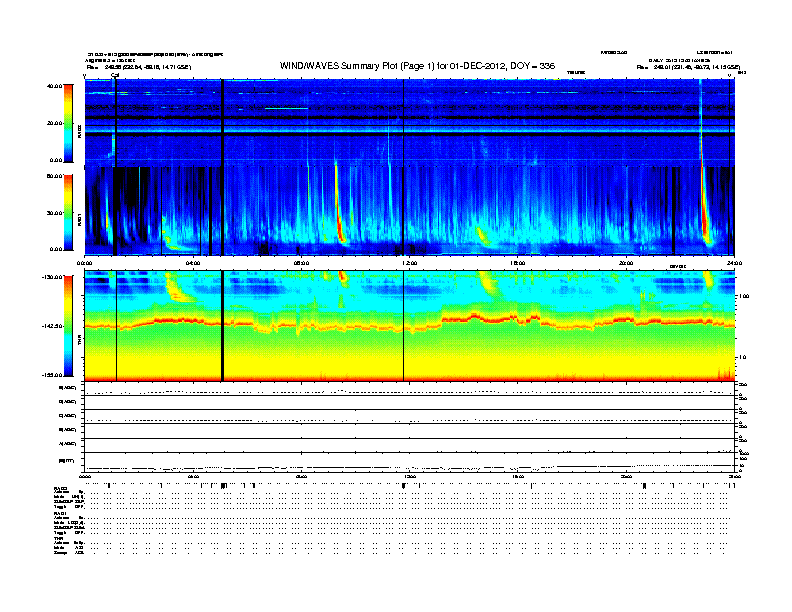Image resolution: width=792 pixels, height=612 pixels.
Task: Click the WIND/WAVES Summary Plot title
Action: (x=417, y=66)
